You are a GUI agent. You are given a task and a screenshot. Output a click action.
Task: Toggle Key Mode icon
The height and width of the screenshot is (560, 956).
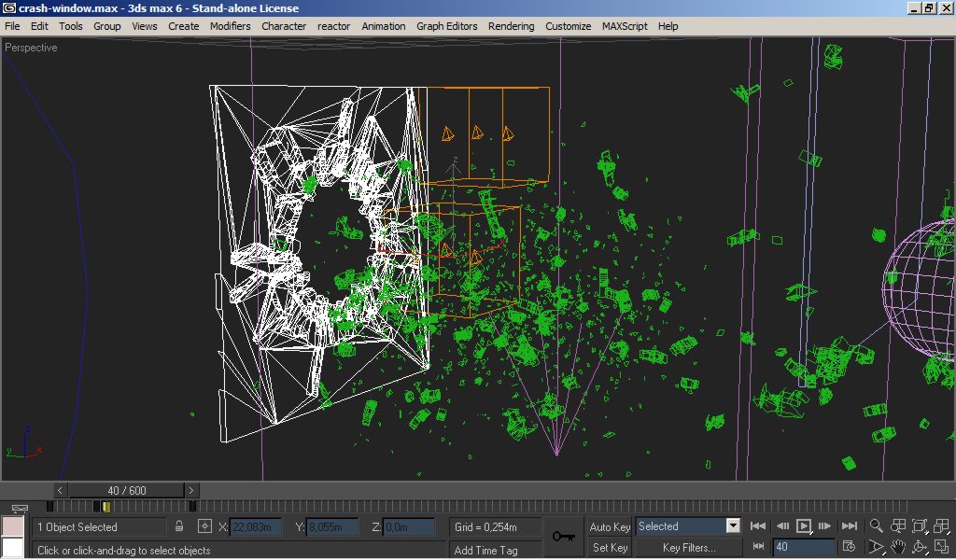(758, 547)
